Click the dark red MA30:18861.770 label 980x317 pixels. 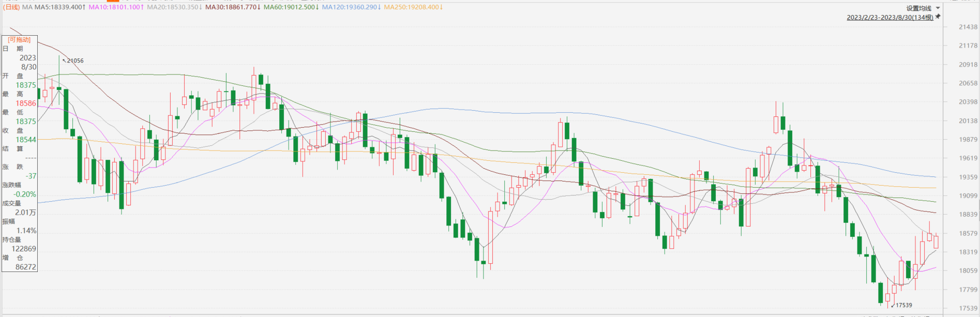pyautogui.click(x=232, y=7)
